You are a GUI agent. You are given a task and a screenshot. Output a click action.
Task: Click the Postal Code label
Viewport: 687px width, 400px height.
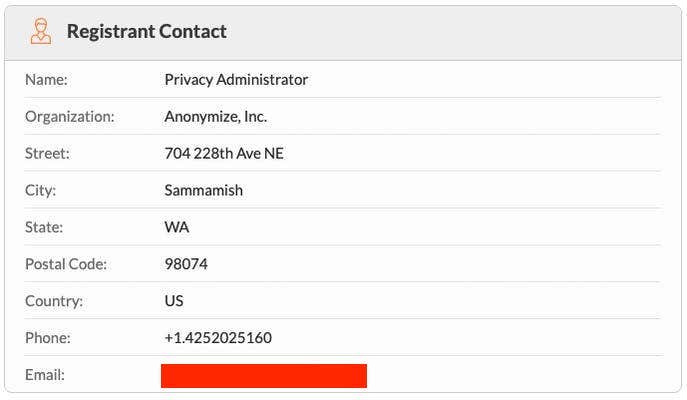[66, 264]
